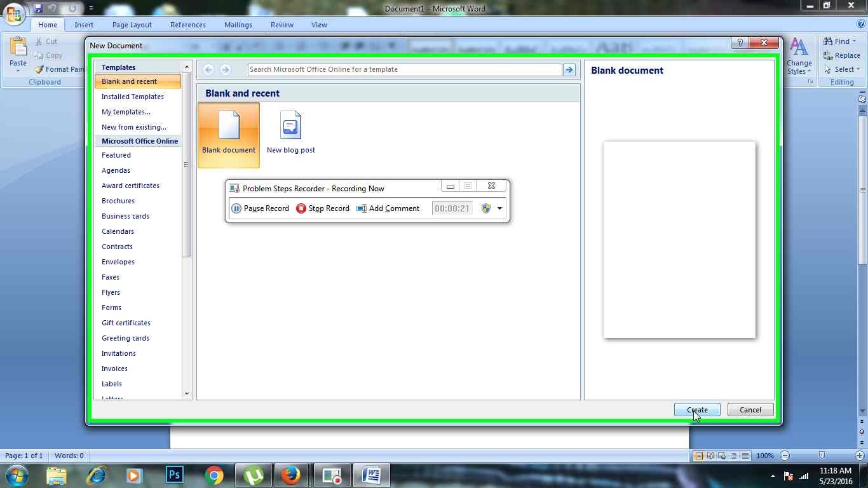Screen dimensions: 868x488
Task: Click the zoom slider control
Action: pos(823,456)
